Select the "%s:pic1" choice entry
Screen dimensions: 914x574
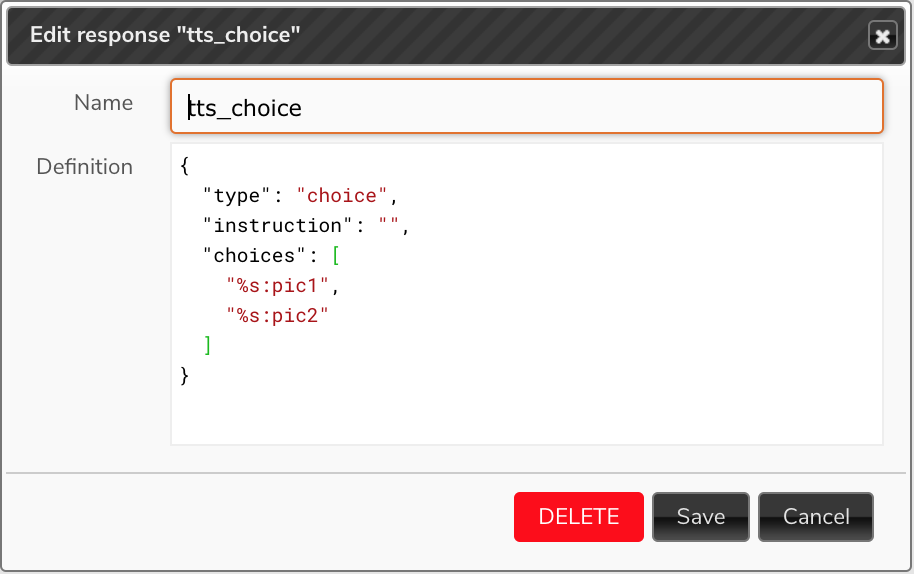[x=277, y=286]
